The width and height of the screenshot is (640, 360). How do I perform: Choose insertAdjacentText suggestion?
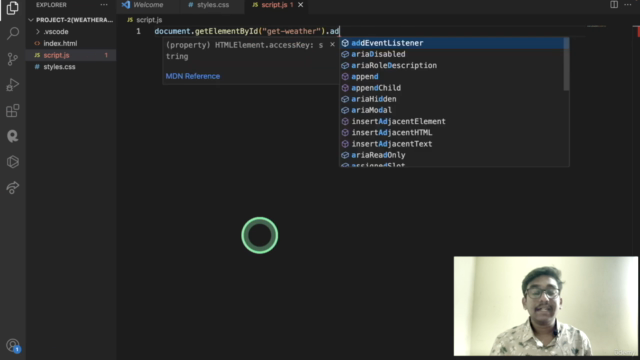452,144
